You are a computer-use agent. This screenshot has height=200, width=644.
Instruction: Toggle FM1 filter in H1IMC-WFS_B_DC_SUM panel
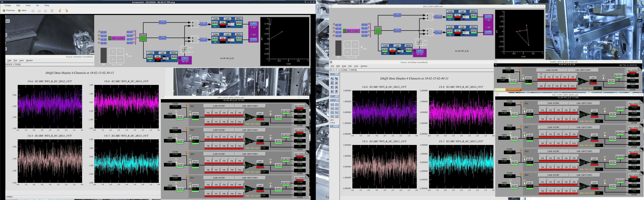tap(541, 77)
